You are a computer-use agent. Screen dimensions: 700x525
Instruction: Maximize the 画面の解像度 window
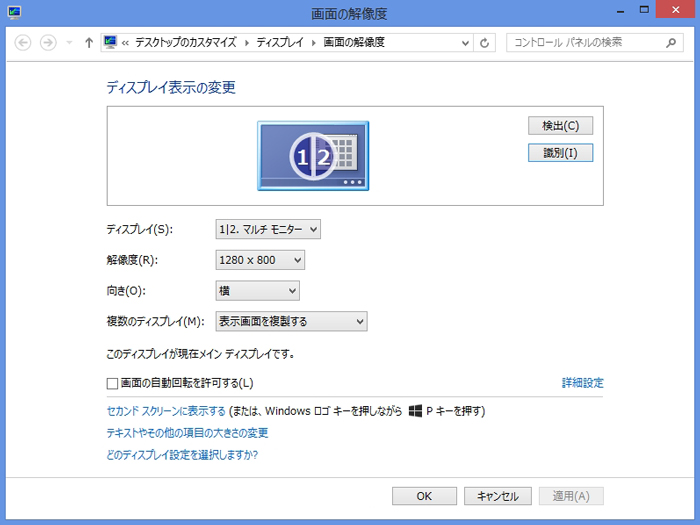(x=644, y=10)
